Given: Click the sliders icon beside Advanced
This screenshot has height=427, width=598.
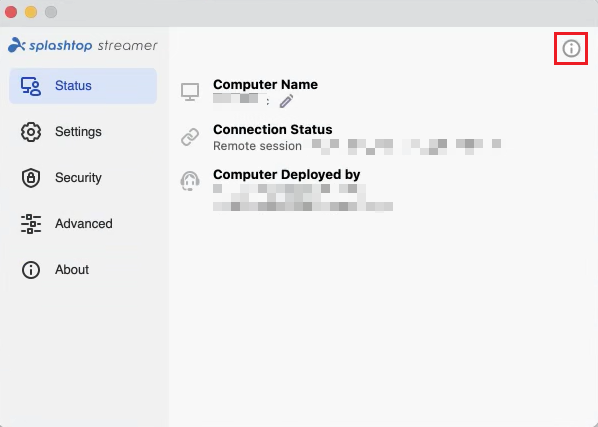Looking at the screenshot, I should tap(31, 224).
